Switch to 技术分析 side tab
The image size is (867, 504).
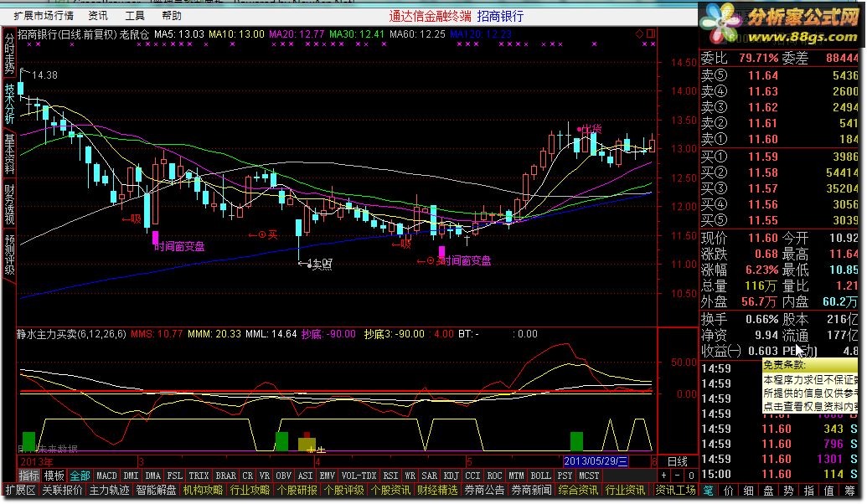coord(9,103)
